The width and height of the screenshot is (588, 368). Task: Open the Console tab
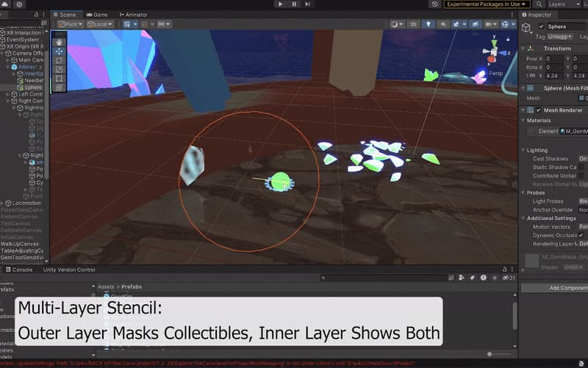19,269
